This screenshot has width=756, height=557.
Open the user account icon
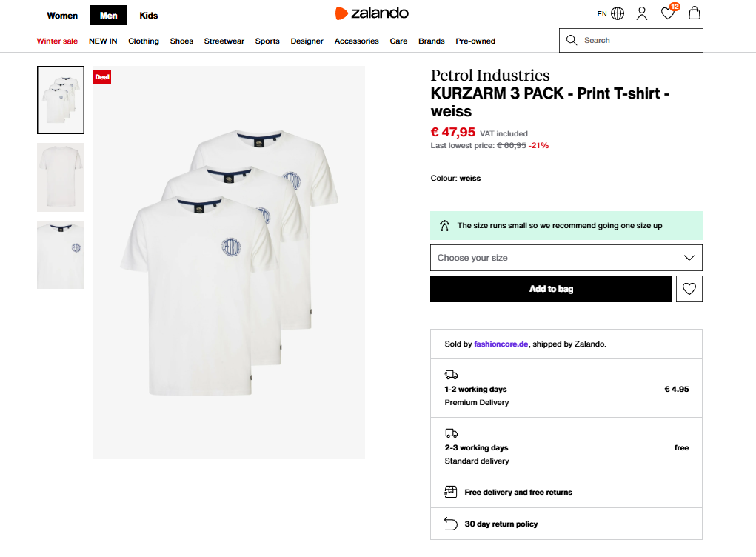click(642, 13)
